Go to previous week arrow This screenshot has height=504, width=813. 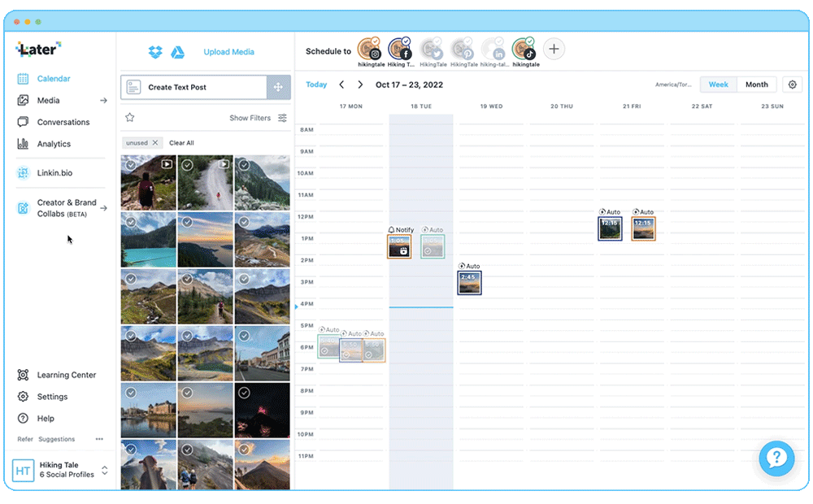(341, 85)
